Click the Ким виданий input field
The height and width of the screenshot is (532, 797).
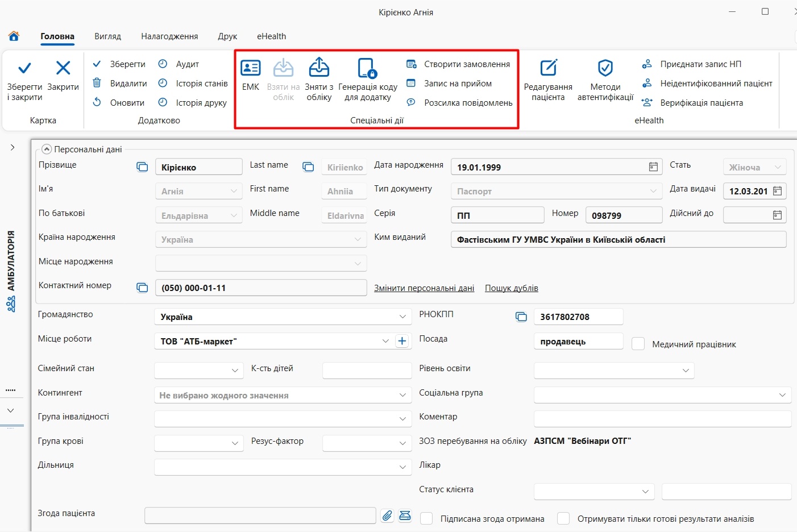pos(618,239)
